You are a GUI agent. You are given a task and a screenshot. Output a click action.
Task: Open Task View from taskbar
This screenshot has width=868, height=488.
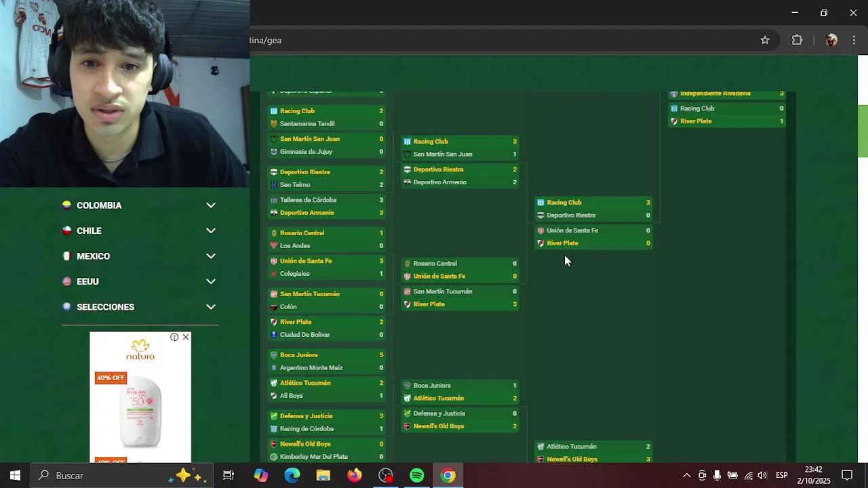[x=229, y=476]
